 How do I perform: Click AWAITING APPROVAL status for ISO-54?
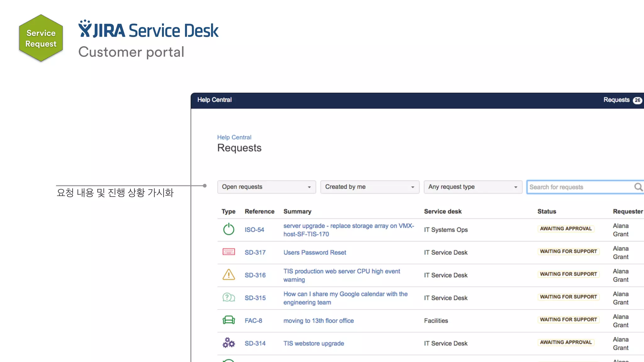pos(566,229)
